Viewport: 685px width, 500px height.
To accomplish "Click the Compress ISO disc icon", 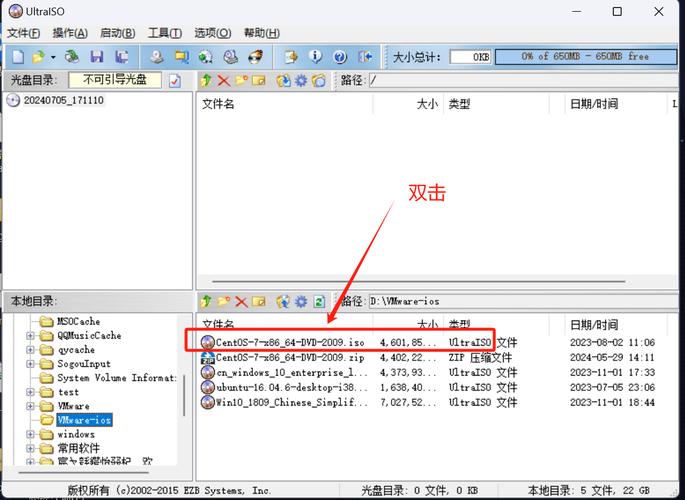I will point(206,57).
